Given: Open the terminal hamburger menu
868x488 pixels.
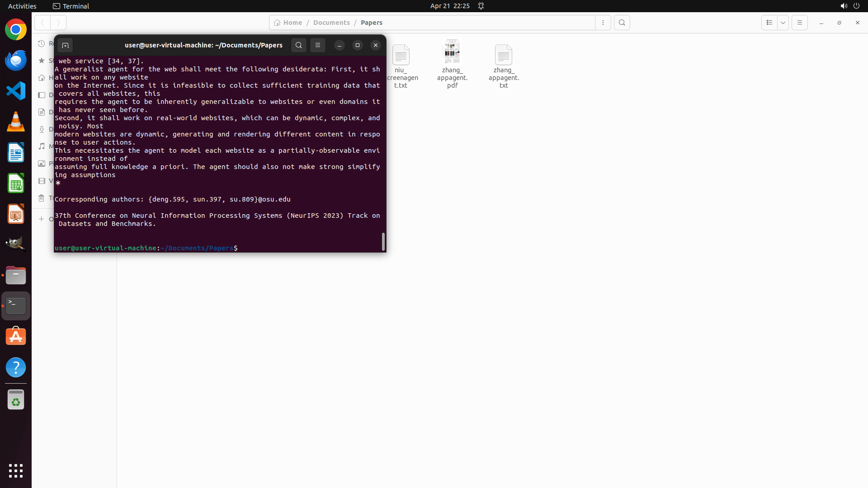Looking at the screenshot, I should 318,45.
